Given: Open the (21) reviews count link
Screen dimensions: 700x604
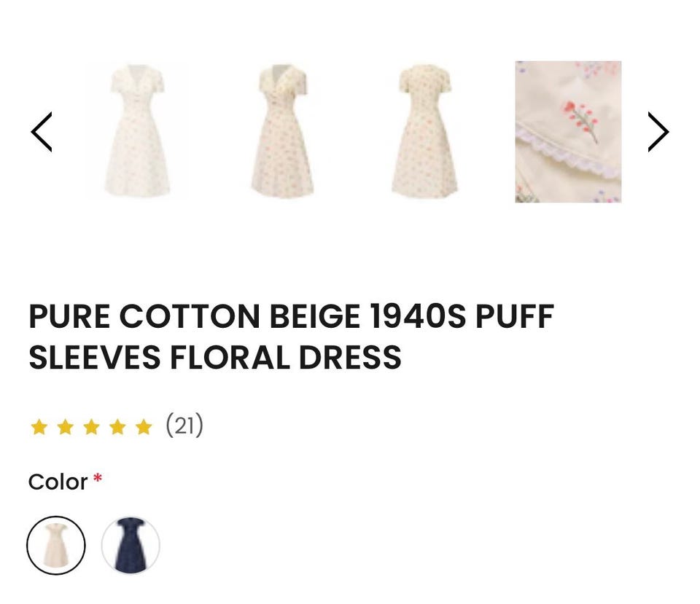Looking at the screenshot, I should pyautogui.click(x=184, y=425).
